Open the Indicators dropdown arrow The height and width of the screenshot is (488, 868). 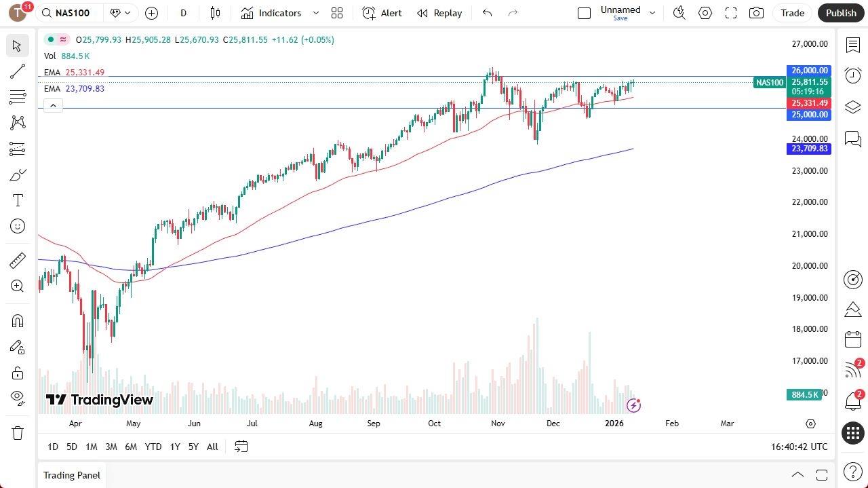[x=315, y=13]
